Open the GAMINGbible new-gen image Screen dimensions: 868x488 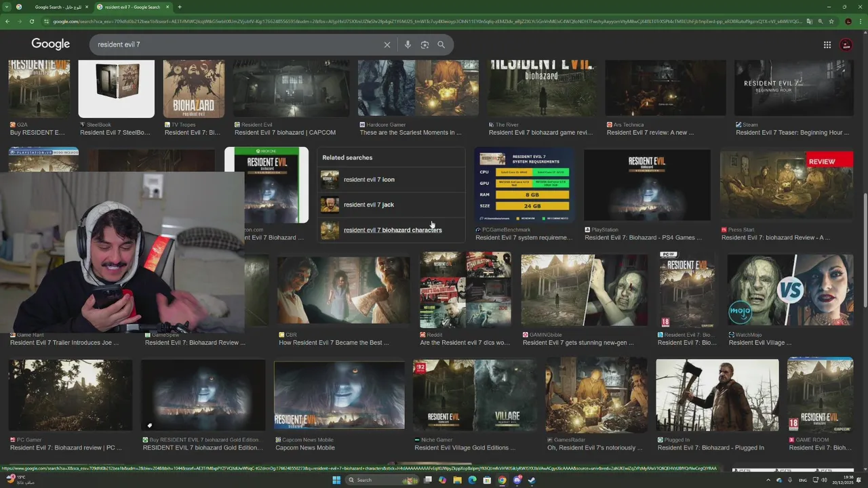coord(585,290)
